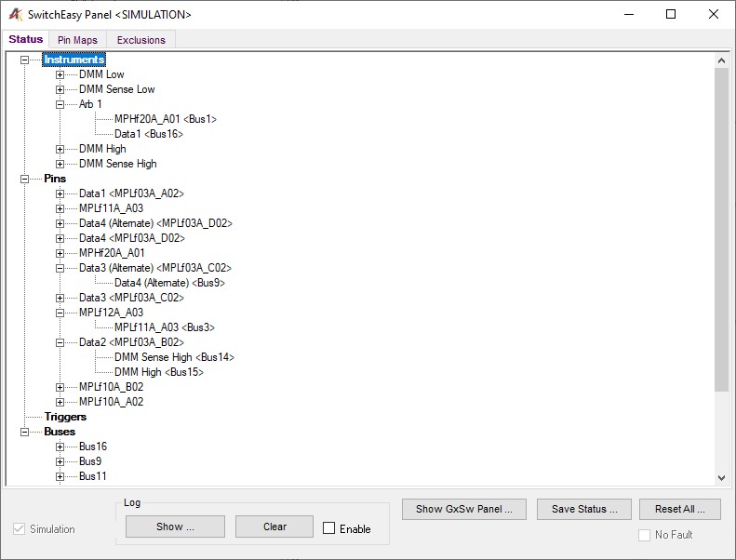The width and height of the screenshot is (736, 560).
Task: Enable the Log checkbox
Action: [329, 528]
